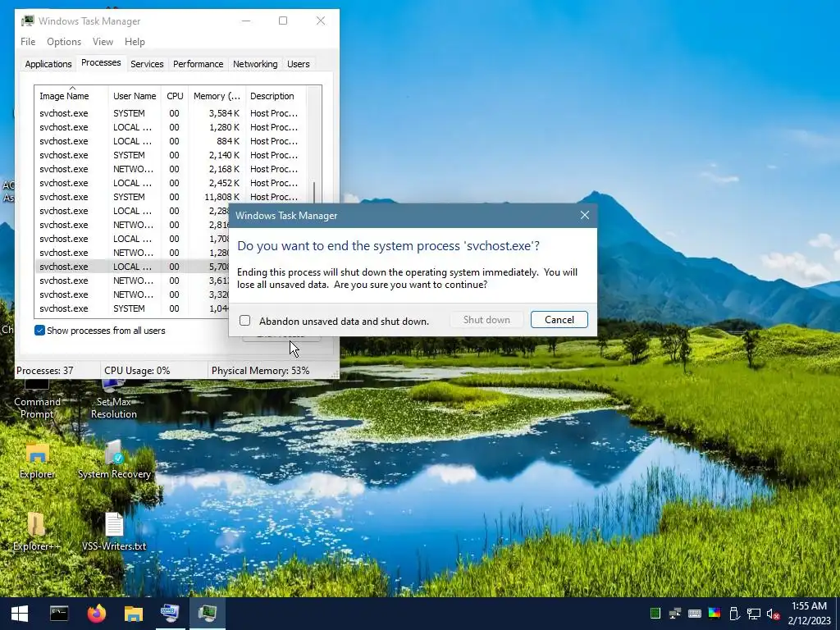This screenshot has width=840, height=630.
Task: Click the 1,280 K cell under 3,584 K
Action: point(225,127)
